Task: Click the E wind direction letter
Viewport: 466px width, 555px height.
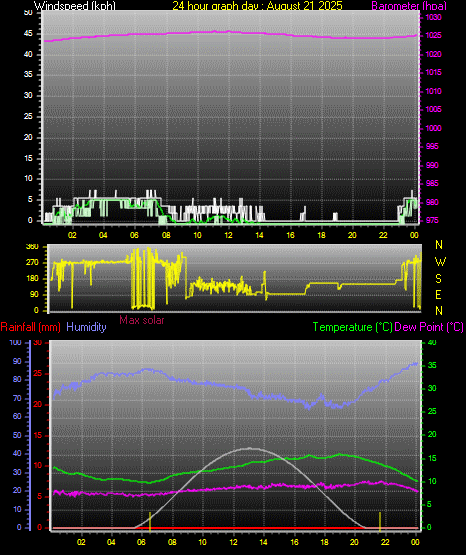Action: pos(438,294)
